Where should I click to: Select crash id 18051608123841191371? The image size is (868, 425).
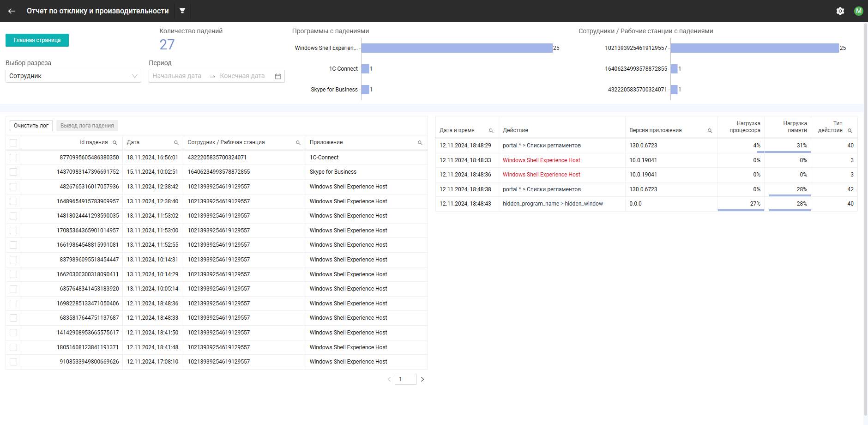point(88,347)
